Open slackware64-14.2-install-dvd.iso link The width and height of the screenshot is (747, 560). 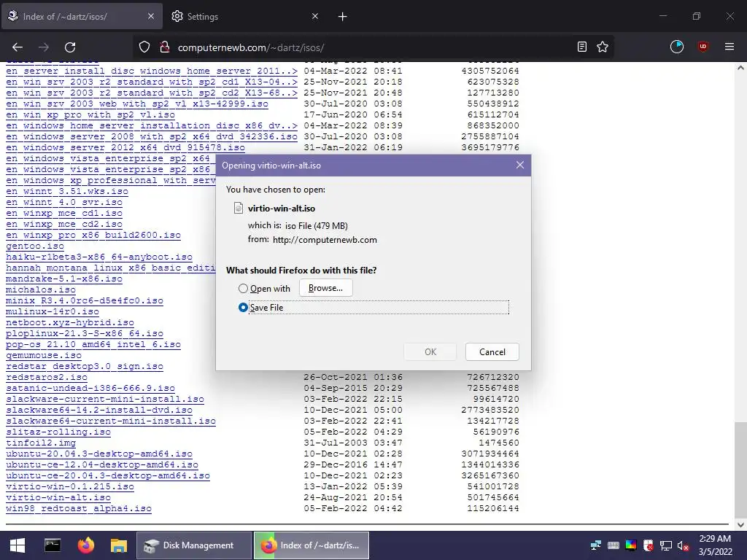[99, 411]
